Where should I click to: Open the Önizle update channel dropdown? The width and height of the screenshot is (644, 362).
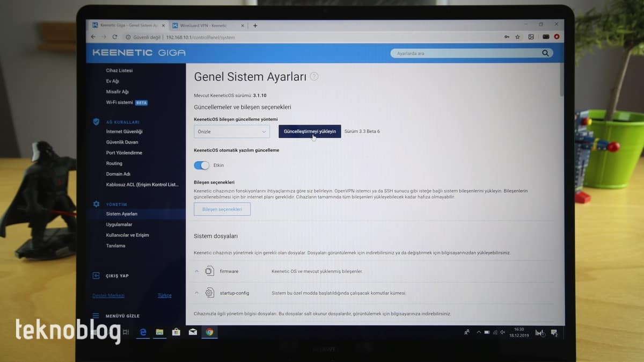(232, 132)
